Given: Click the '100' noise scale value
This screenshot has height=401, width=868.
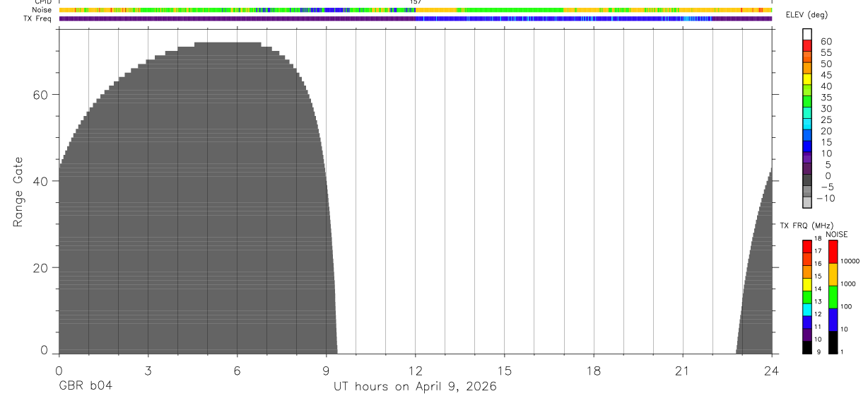Looking at the screenshot, I should pyautogui.click(x=845, y=306).
